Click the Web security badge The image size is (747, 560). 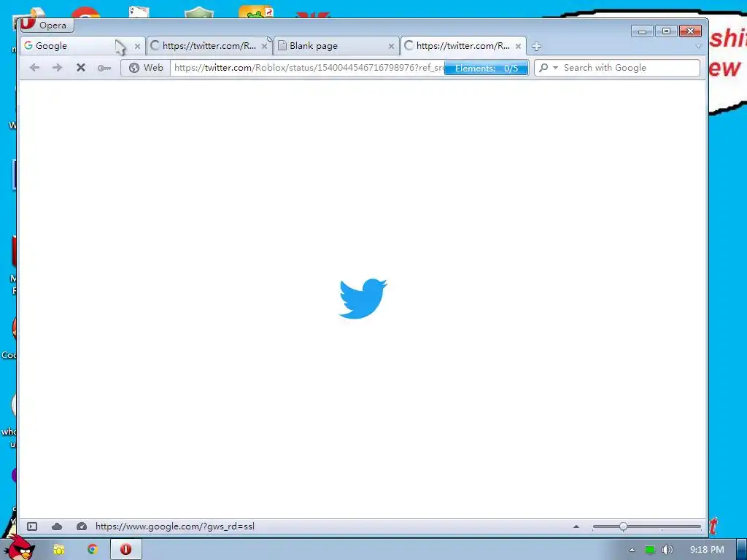coord(146,68)
